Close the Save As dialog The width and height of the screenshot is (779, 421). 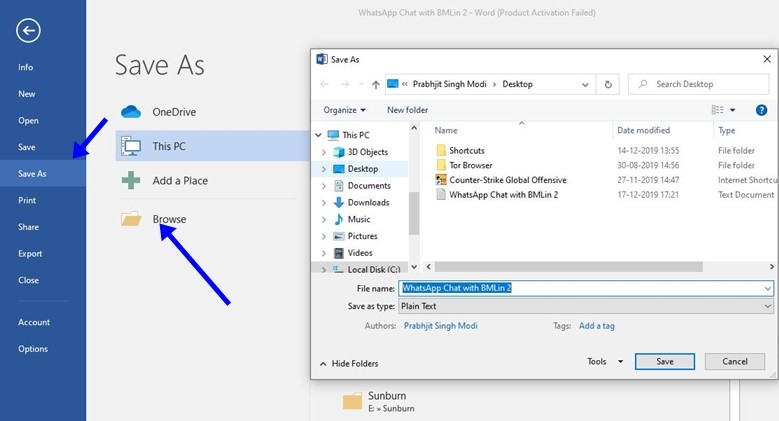(x=767, y=59)
